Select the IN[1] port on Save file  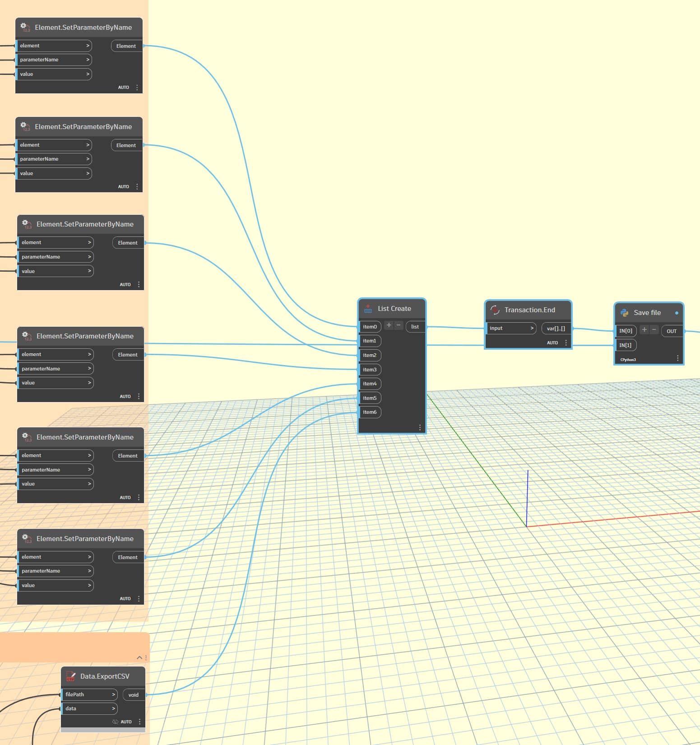tap(626, 345)
